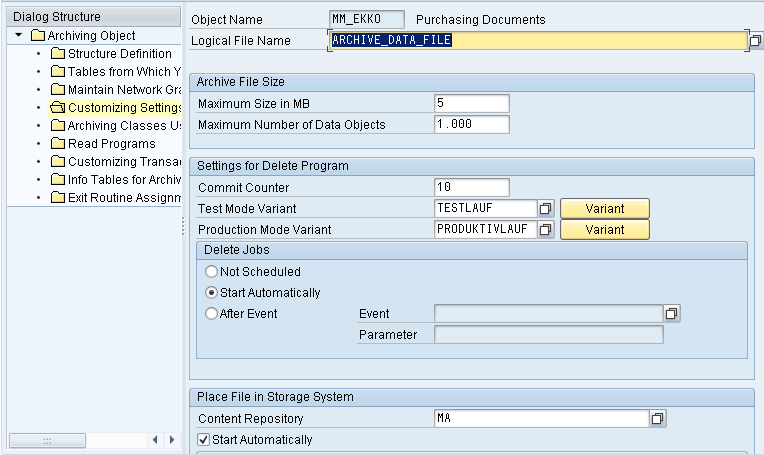
Task: Click the Delete Jobs group header
Action: (x=472, y=250)
